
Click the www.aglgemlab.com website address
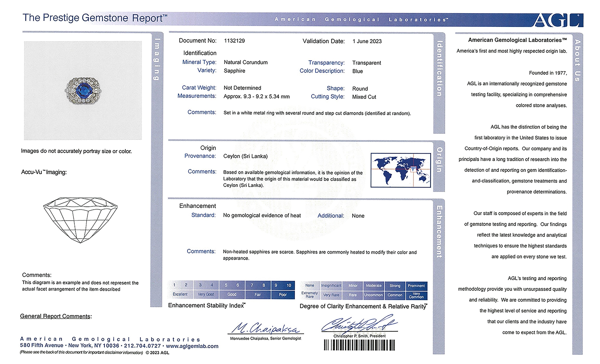pyautogui.click(x=192, y=346)
